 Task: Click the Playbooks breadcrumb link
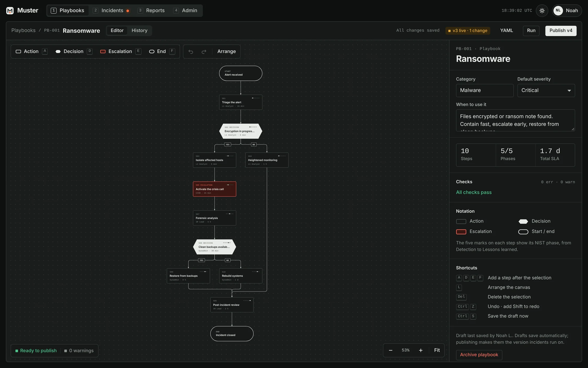point(23,30)
